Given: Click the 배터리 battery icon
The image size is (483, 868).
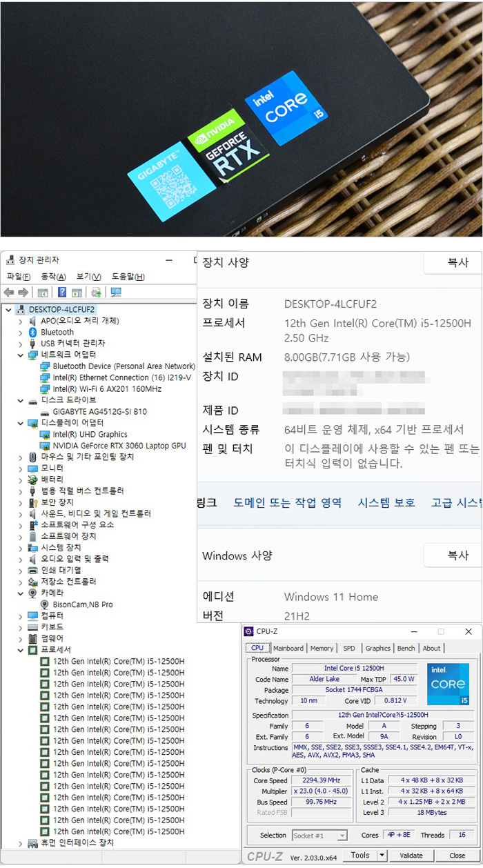Looking at the screenshot, I should pyautogui.click(x=32, y=480).
